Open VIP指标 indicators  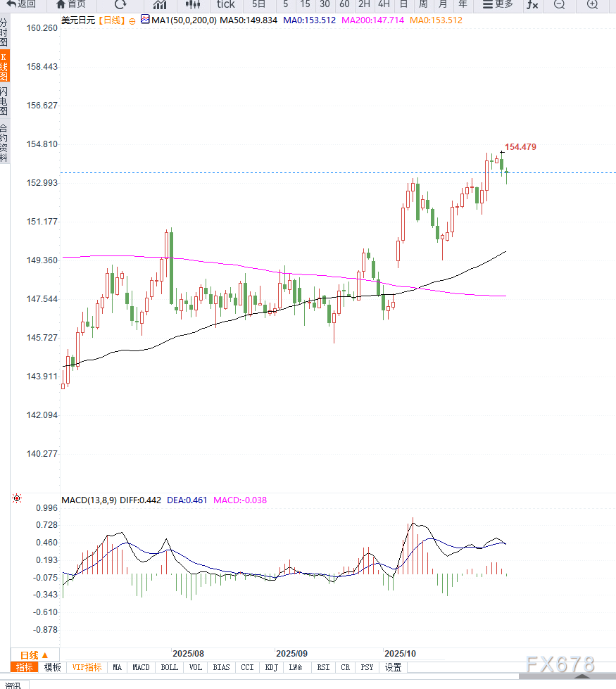click(x=87, y=667)
